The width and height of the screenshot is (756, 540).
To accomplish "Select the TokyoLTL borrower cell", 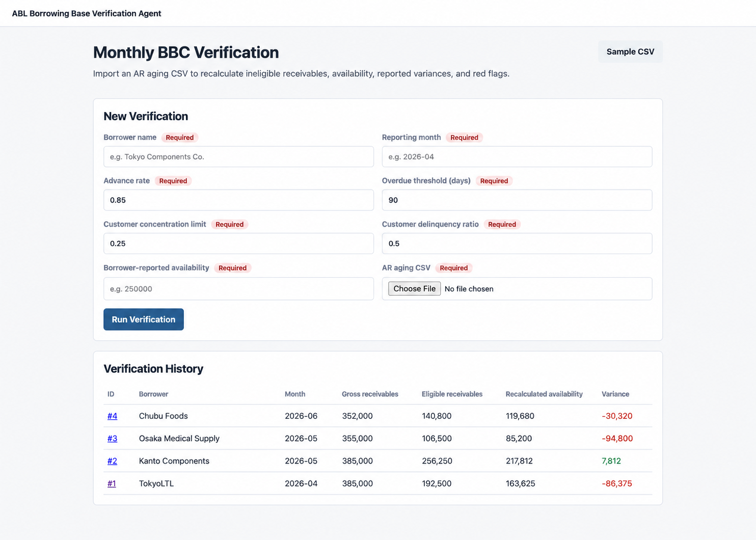I will click(x=156, y=483).
